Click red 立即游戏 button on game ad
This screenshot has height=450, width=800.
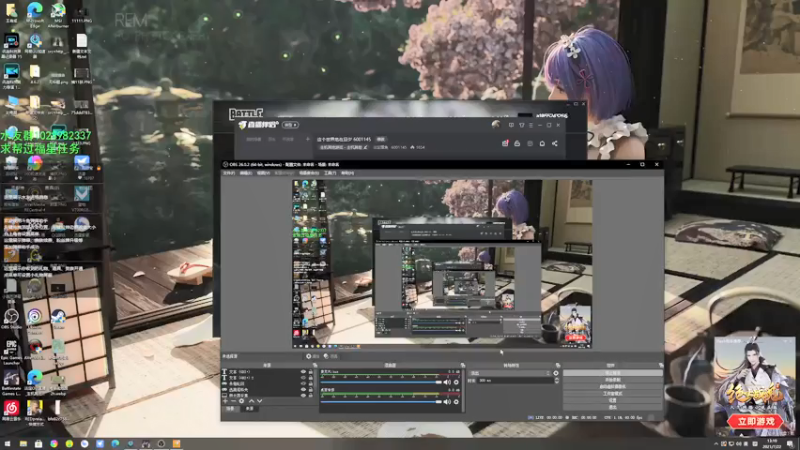tap(755, 421)
